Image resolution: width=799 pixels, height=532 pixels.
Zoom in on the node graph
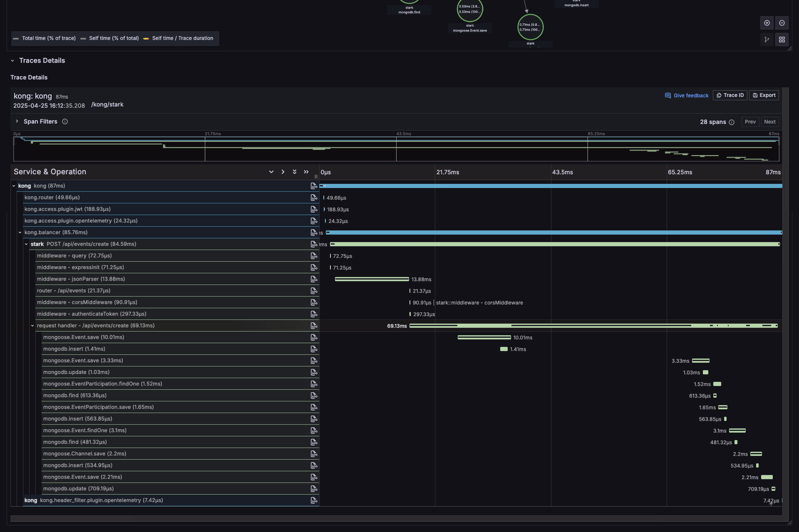point(767,23)
